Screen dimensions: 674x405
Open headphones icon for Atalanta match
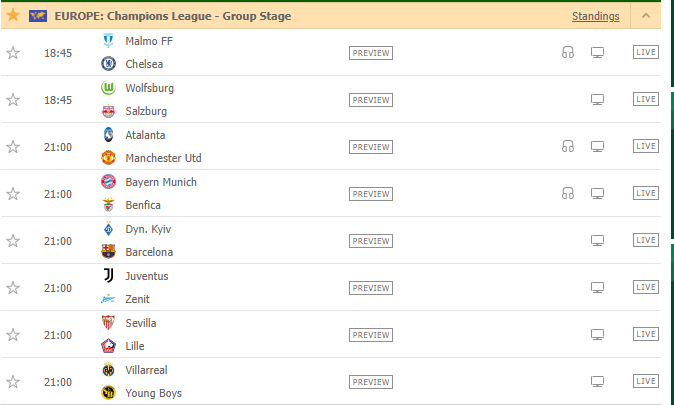568,147
